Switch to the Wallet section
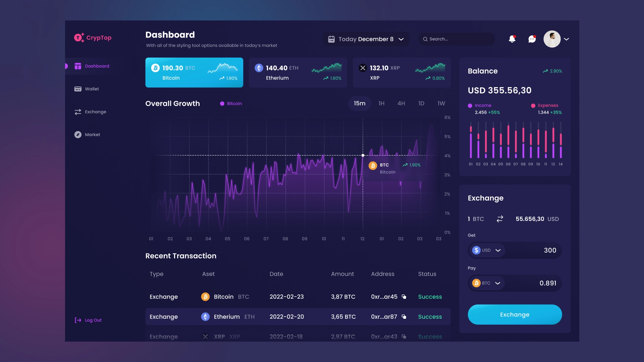The width and height of the screenshot is (644, 362). 92,89
